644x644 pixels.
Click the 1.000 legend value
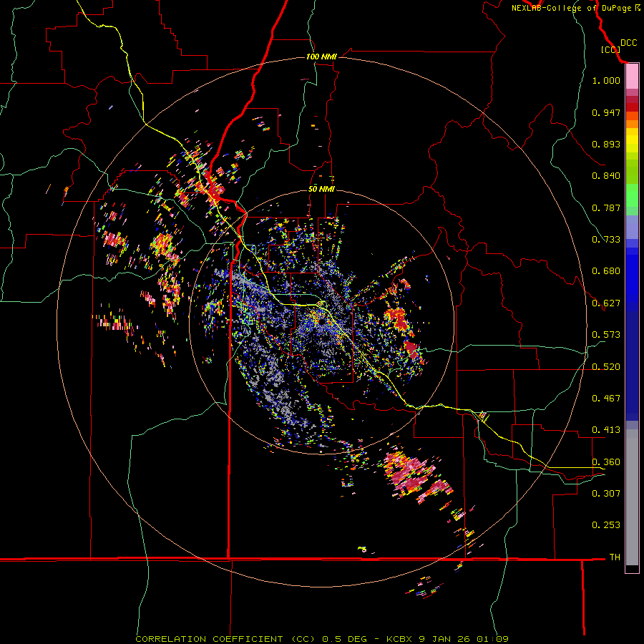pyautogui.click(x=606, y=80)
